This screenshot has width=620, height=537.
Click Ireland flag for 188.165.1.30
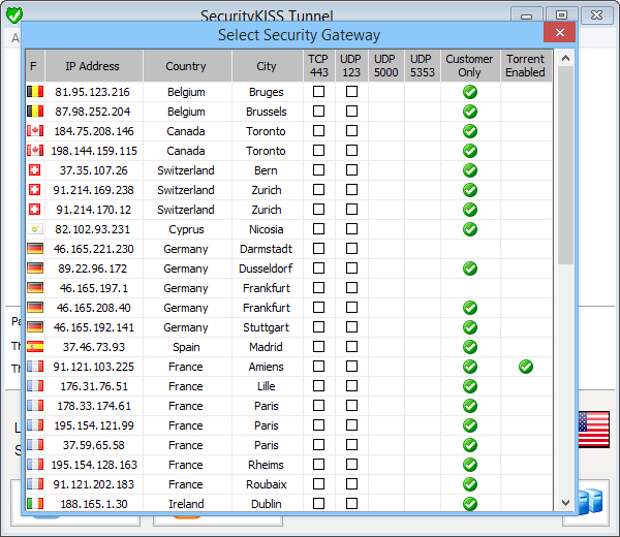click(35, 503)
